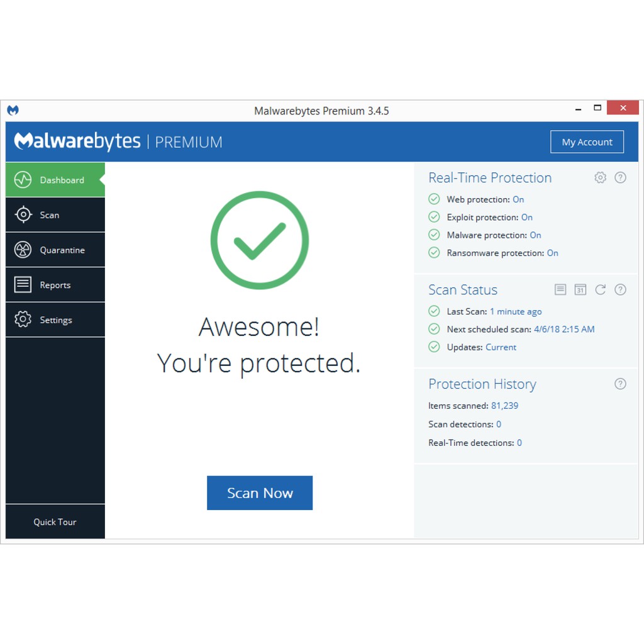The image size is (644, 644).
Task: Open the Real-Time Protection help icon
Action: coord(621,177)
